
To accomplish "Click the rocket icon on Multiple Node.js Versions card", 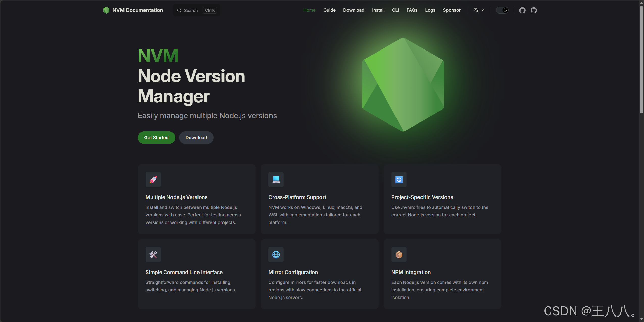I will [x=153, y=180].
